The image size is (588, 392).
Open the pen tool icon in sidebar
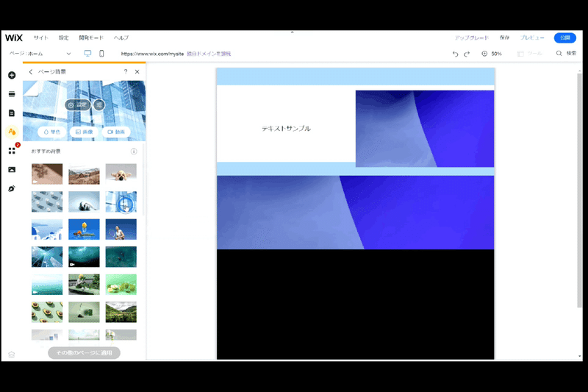(x=12, y=188)
